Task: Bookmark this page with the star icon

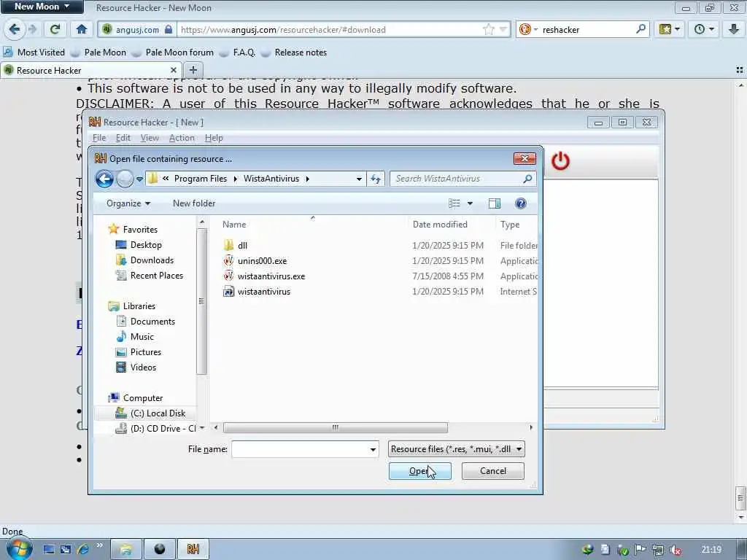Action: pos(488,29)
